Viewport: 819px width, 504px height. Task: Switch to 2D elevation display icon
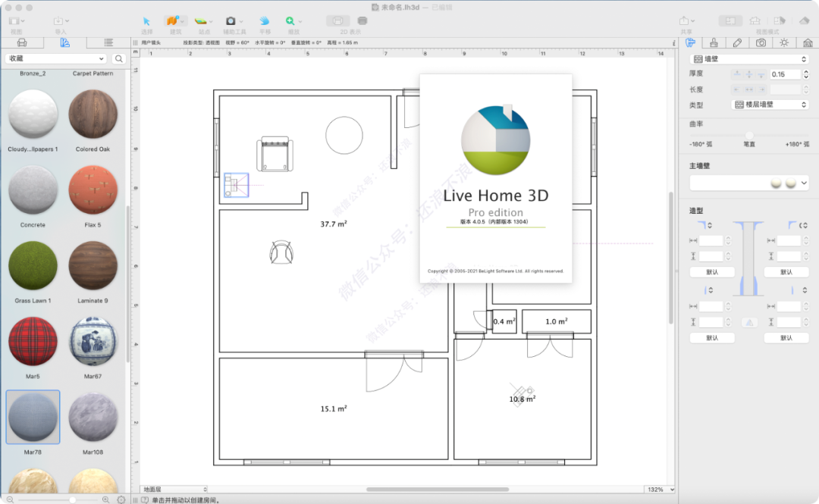(362, 21)
